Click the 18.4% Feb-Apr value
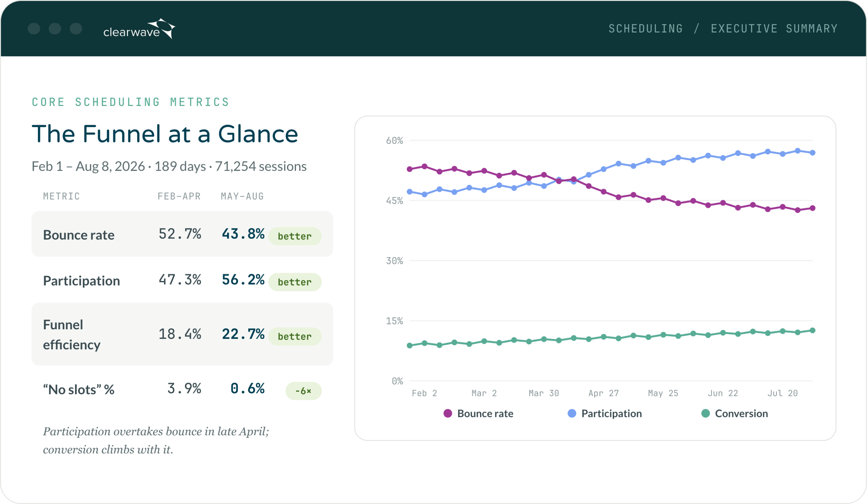 click(x=180, y=334)
